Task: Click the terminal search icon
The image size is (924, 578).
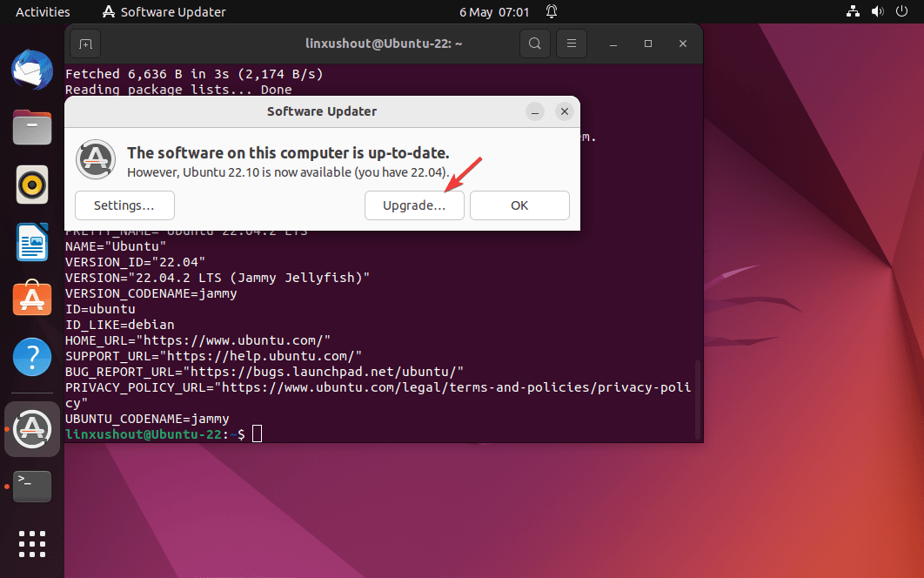Action: pyautogui.click(x=534, y=44)
